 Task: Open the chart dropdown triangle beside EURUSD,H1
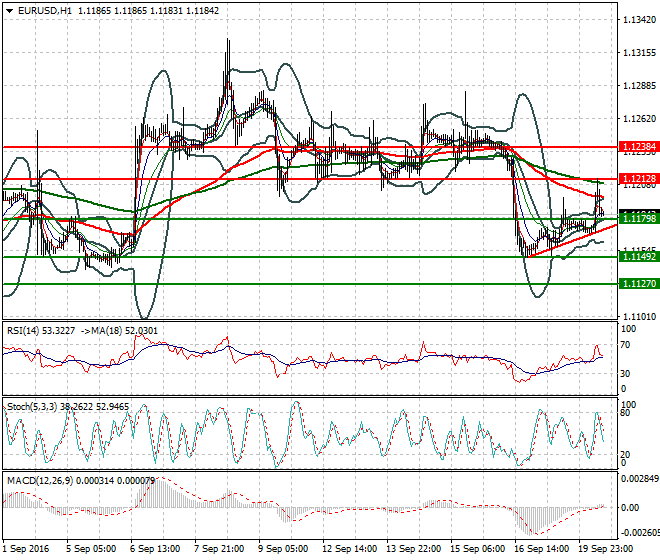[10, 11]
